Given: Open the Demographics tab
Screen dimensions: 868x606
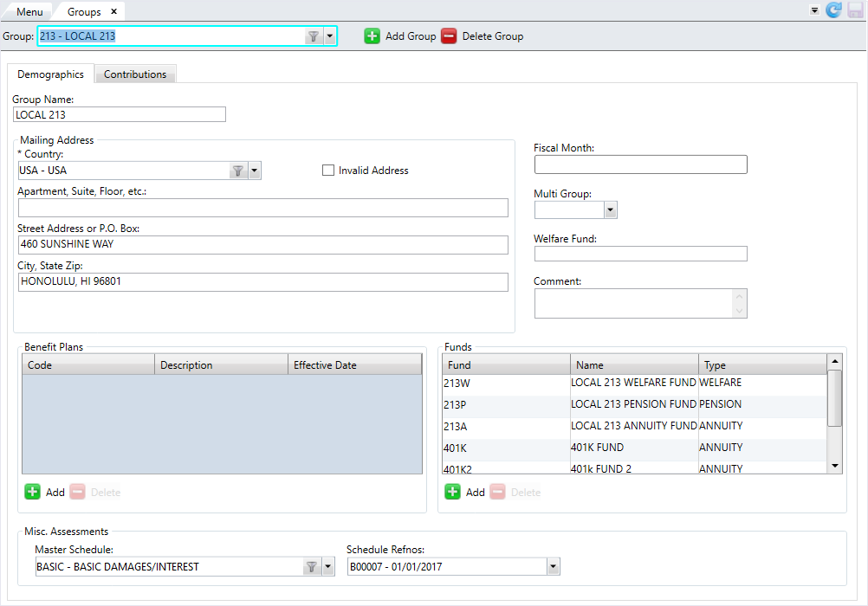Looking at the screenshot, I should click(x=51, y=74).
